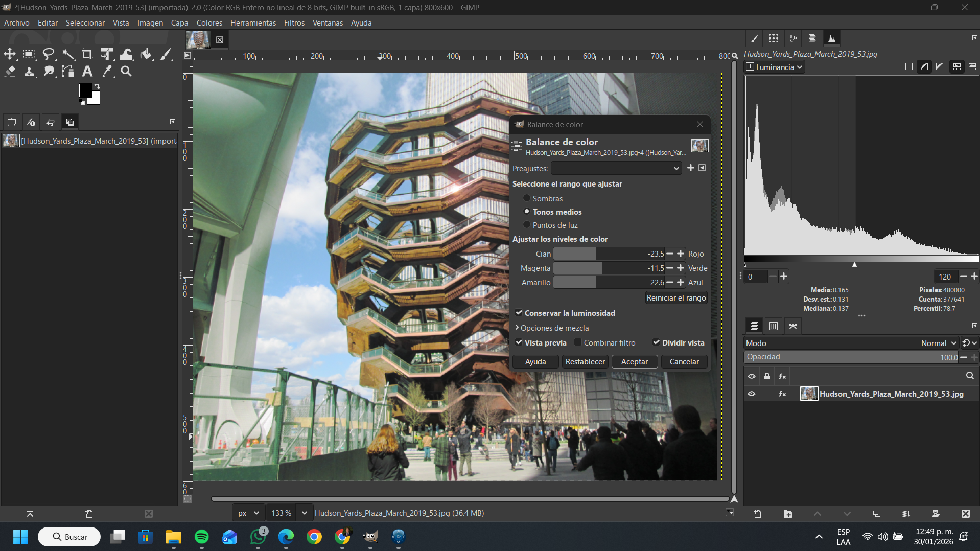Image resolution: width=980 pixels, height=551 pixels.
Task: Uncheck Conservar la luminosidad
Action: pos(519,313)
